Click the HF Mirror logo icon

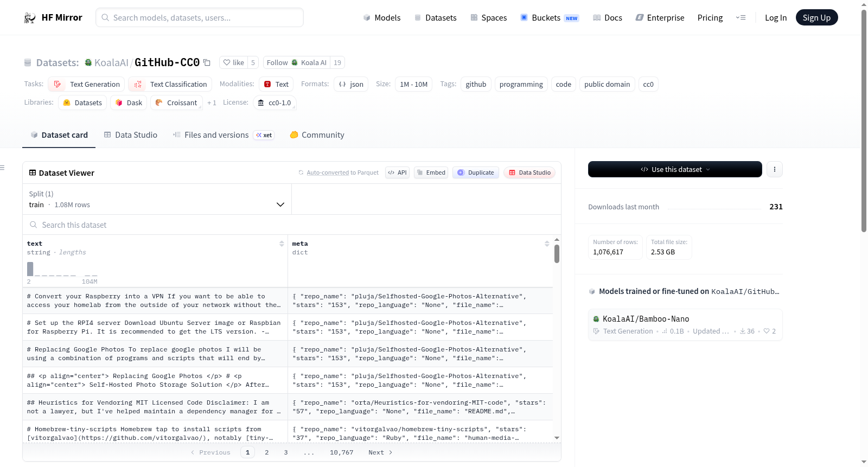[30, 18]
